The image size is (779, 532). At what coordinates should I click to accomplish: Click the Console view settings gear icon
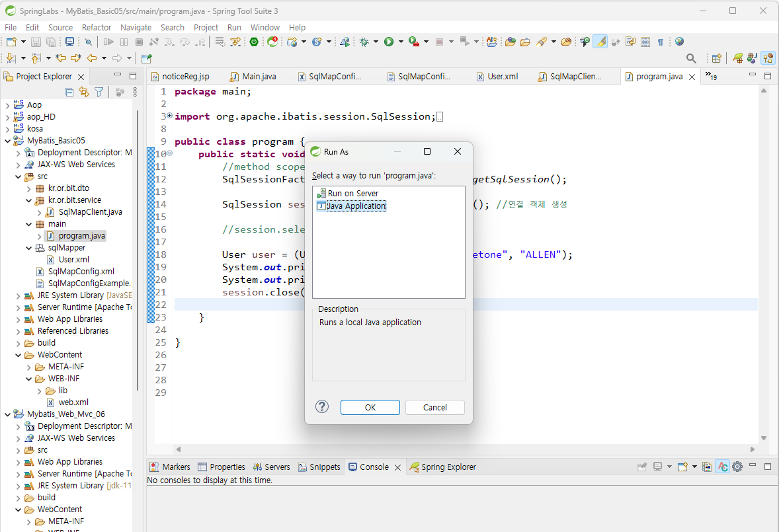pyautogui.click(x=737, y=467)
